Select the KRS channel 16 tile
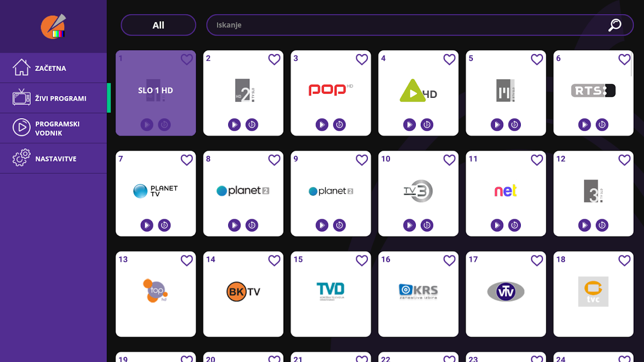The image size is (644, 362). point(418,294)
